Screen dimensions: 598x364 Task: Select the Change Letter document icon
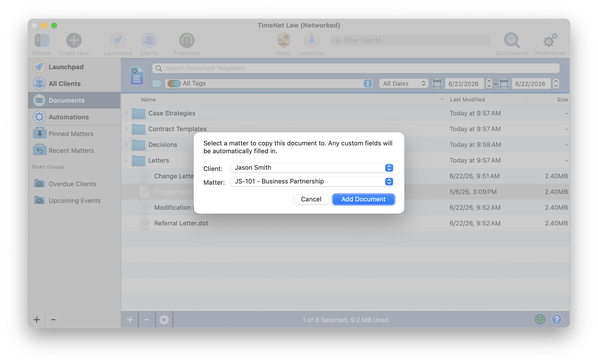point(144,176)
